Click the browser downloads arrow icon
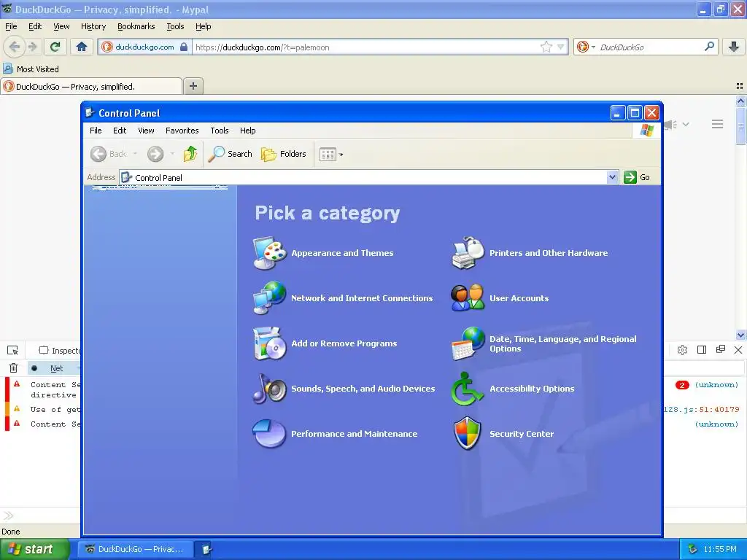 pyautogui.click(x=734, y=47)
